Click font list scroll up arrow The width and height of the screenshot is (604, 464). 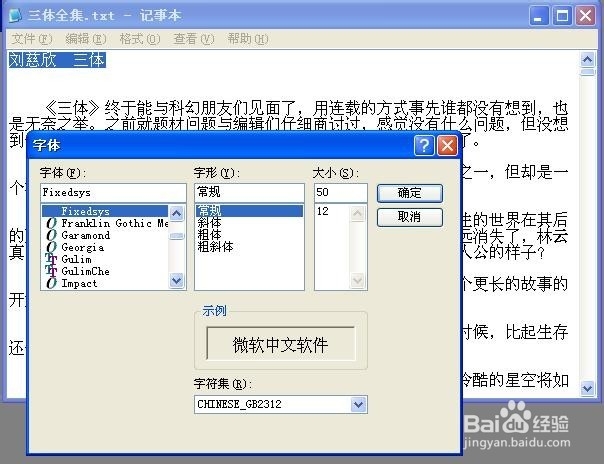(x=177, y=213)
